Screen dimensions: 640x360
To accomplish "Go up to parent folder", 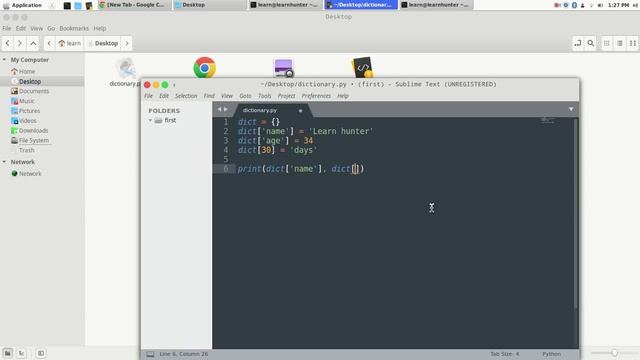I will pyautogui.click(x=33, y=43).
